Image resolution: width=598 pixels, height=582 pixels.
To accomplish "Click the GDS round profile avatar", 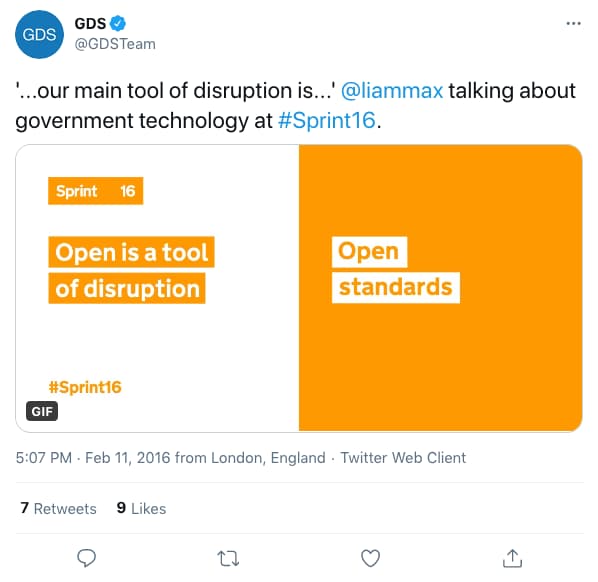I will click(x=39, y=34).
